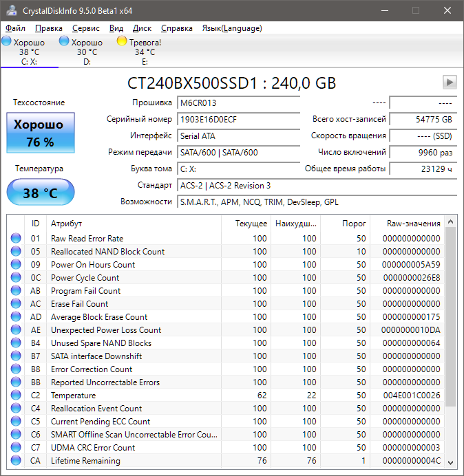Click the 54775 GB host writes field
464x476 pixels.
(x=423, y=119)
